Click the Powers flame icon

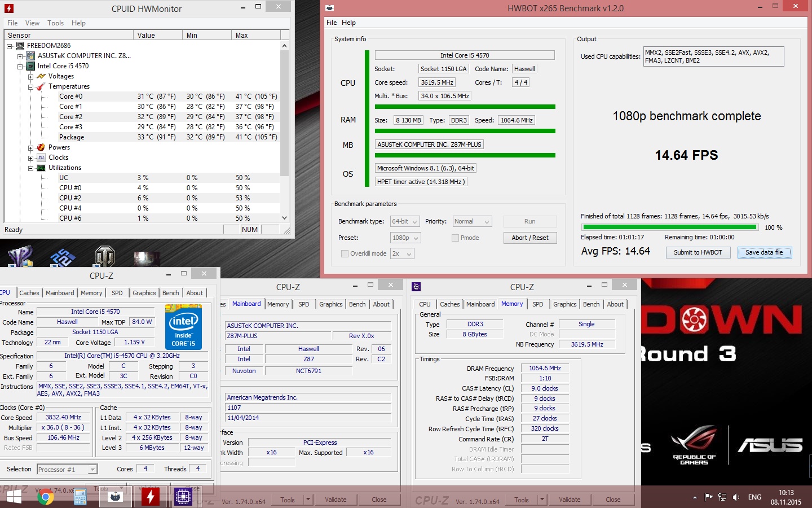coord(41,147)
